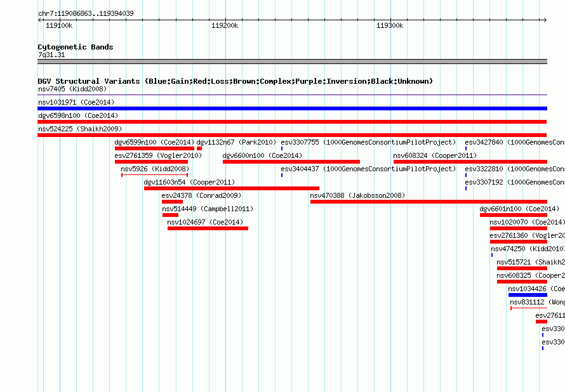Click the esv24378 (Conrad2009) label

(x=201, y=195)
